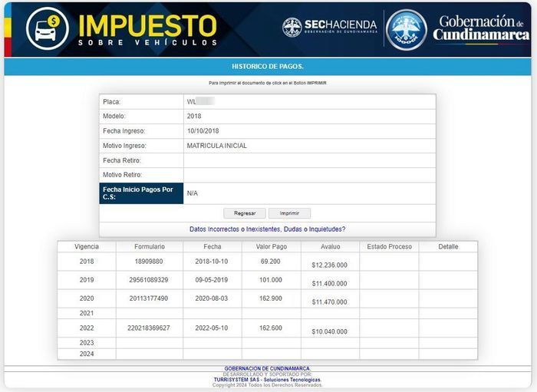Click the Vigencia column header

click(87, 247)
